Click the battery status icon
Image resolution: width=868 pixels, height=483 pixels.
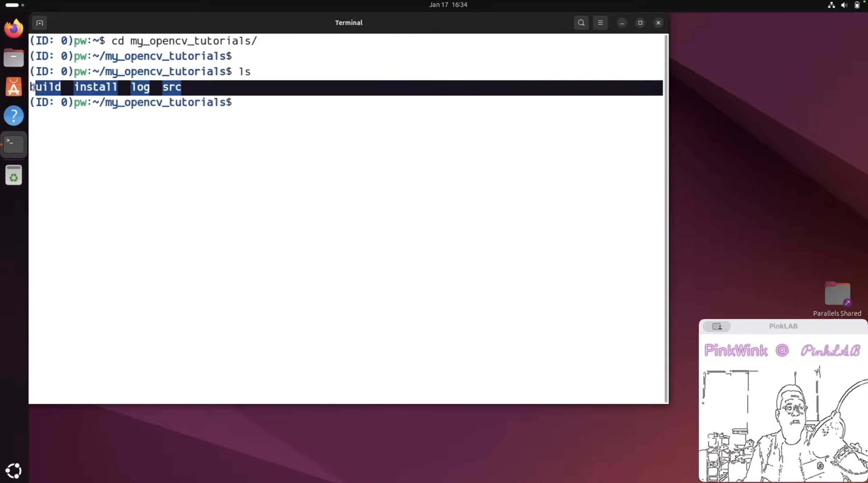click(857, 5)
